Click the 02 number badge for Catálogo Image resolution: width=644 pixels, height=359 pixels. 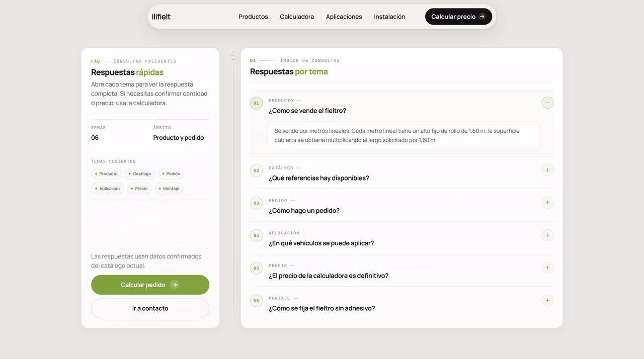coord(257,170)
